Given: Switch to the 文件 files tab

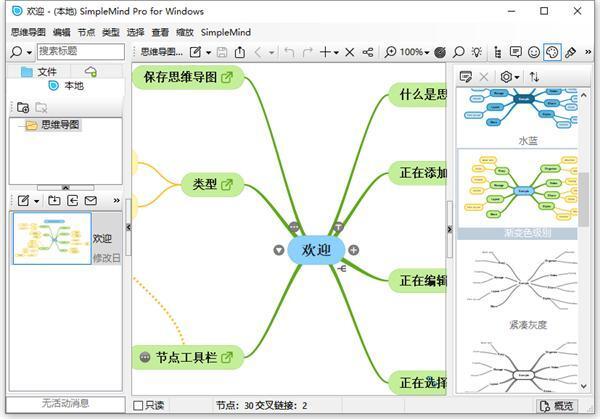Looking at the screenshot, I should click(39, 72).
